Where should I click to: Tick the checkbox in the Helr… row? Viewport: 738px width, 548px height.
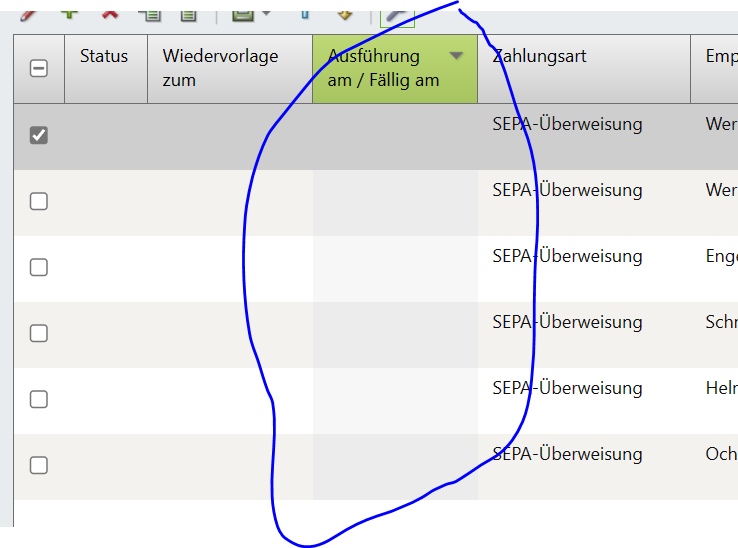[39, 399]
